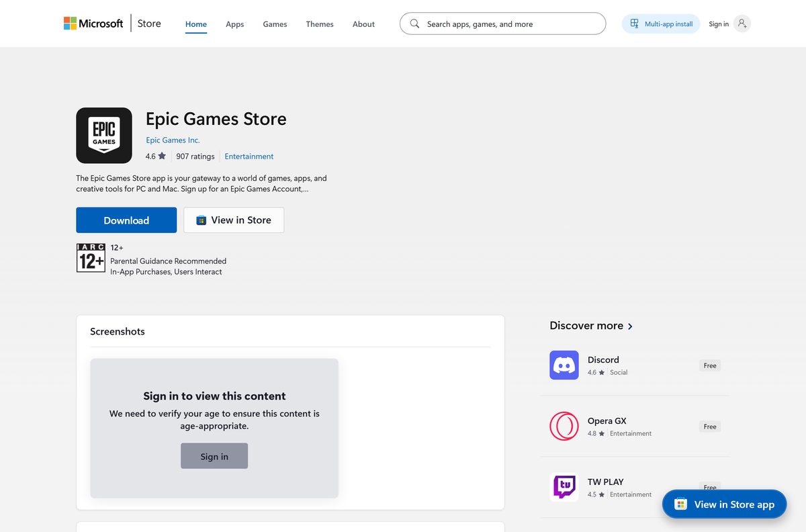Select the Home tab

(x=196, y=24)
